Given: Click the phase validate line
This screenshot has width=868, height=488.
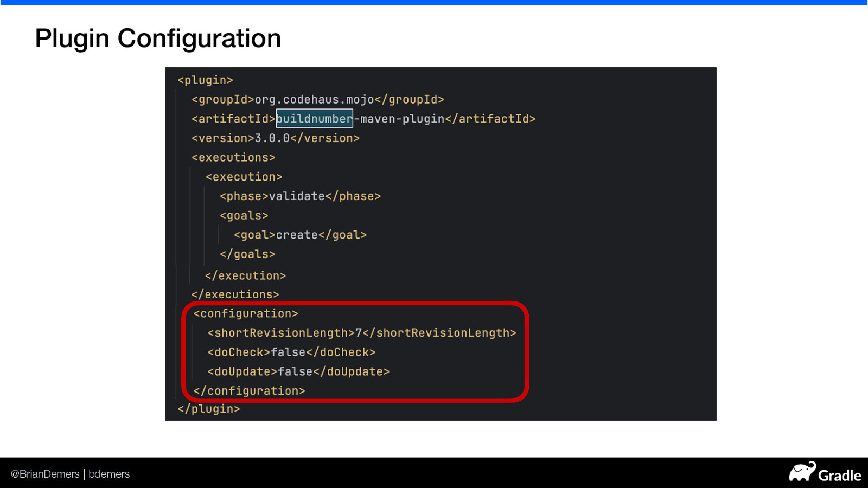Looking at the screenshot, I should pyautogui.click(x=301, y=196).
